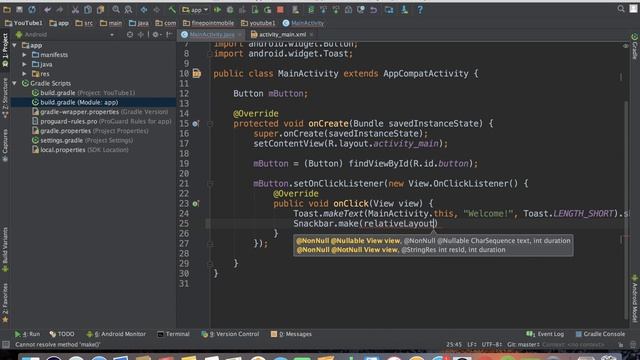
Task: Click the red Stop icon
Action: click(280, 9)
